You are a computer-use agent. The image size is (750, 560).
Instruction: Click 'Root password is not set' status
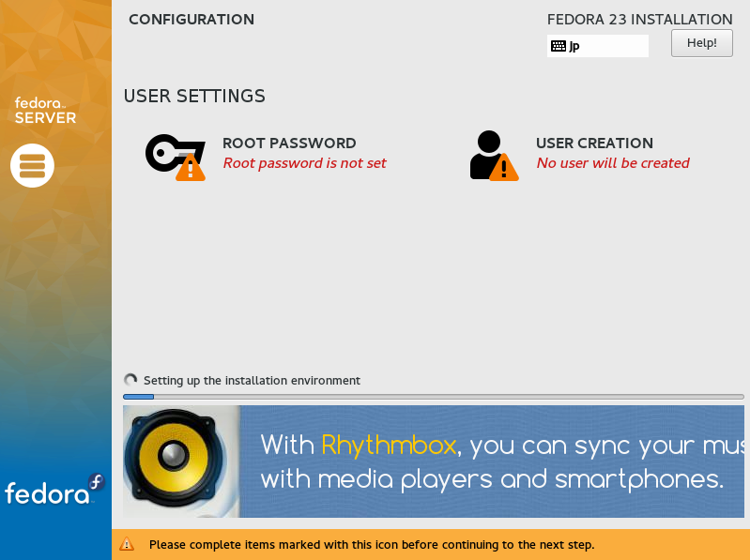[305, 163]
